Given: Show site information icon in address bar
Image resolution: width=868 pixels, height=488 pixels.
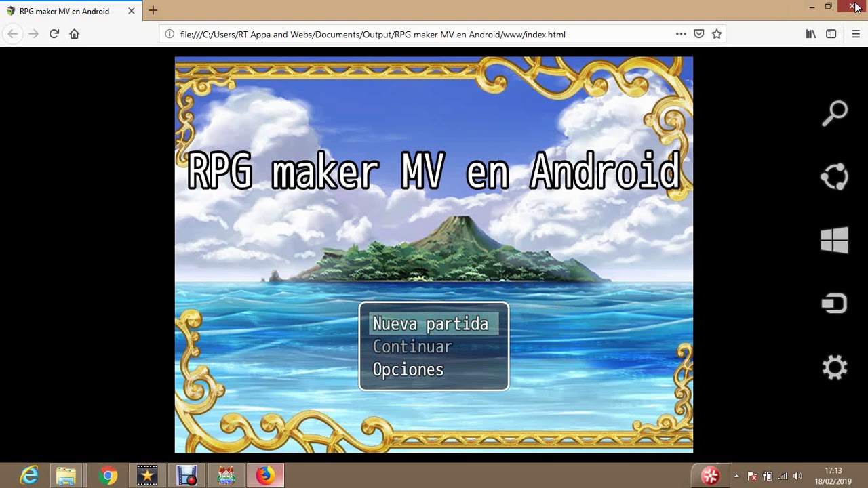Looking at the screenshot, I should (169, 34).
